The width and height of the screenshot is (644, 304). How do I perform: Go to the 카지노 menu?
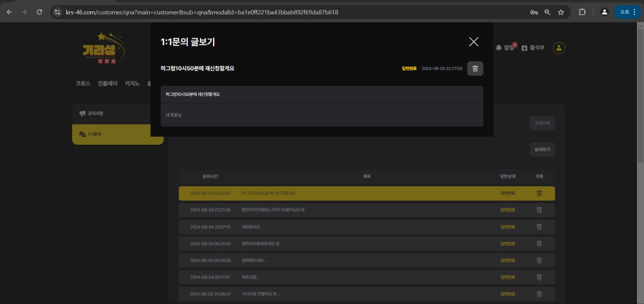pos(132,83)
